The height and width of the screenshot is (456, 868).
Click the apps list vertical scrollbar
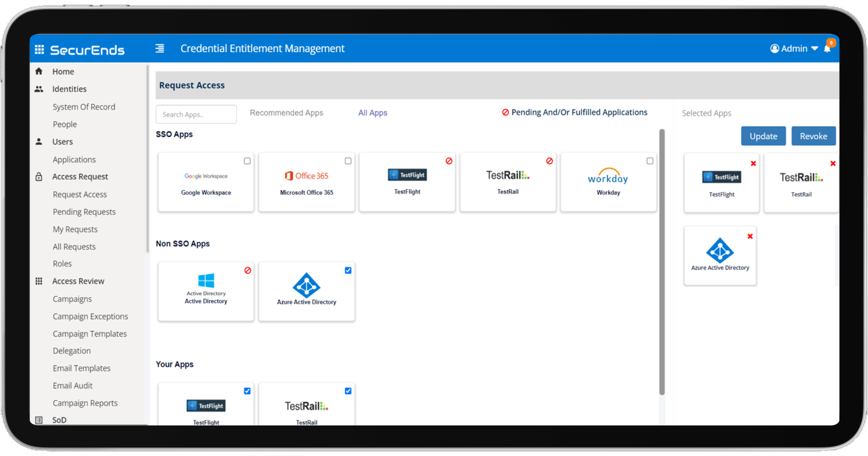[662, 262]
